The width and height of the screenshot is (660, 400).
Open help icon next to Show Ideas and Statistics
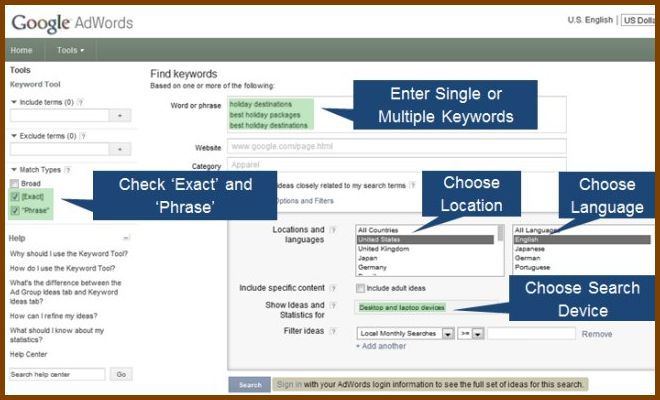(333, 305)
